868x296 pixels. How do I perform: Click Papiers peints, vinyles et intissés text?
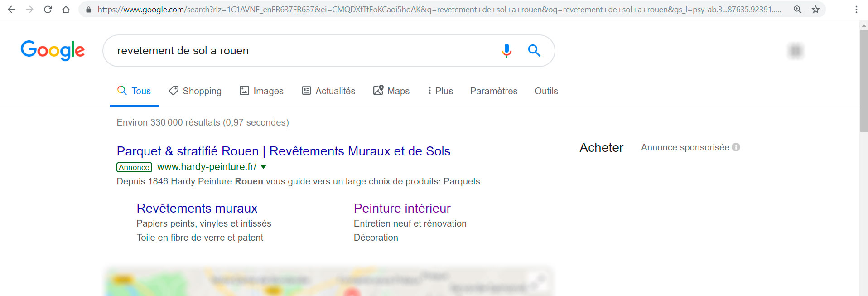click(x=204, y=223)
